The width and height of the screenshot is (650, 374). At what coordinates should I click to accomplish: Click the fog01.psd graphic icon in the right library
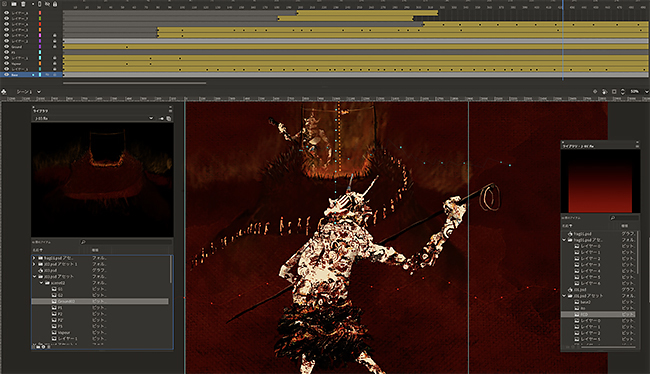(x=570, y=234)
